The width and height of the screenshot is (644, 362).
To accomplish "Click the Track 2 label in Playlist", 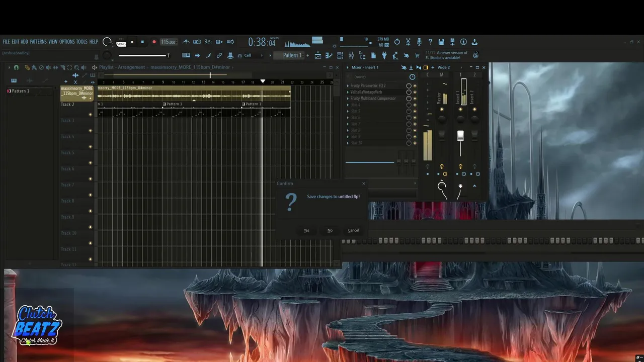I will 67,105.
